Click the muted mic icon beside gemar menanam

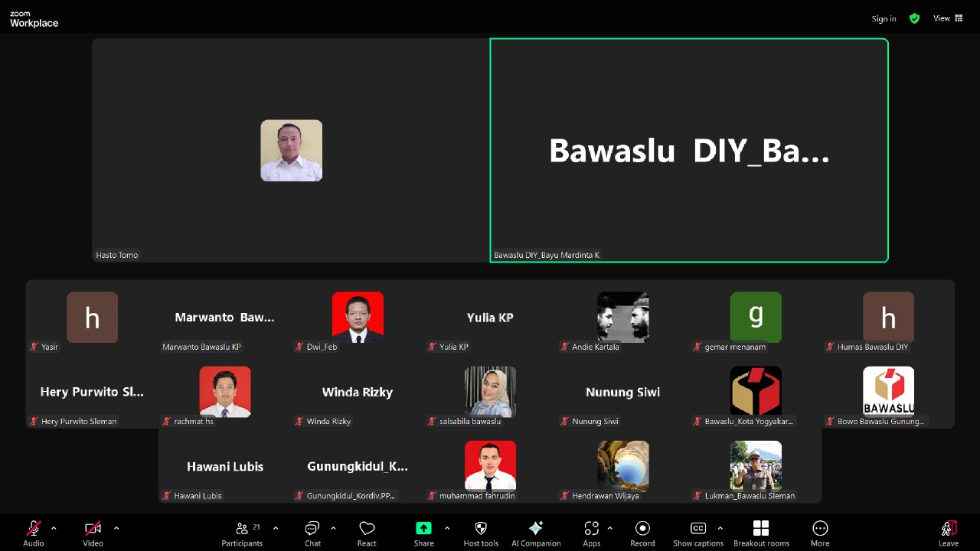pos(697,347)
